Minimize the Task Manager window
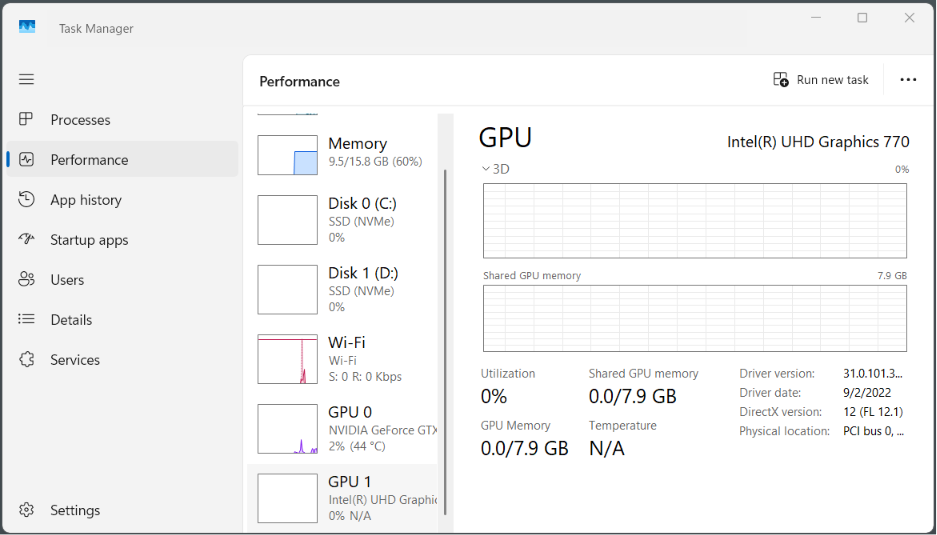The width and height of the screenshot is (937, 535). coord(815,18)
